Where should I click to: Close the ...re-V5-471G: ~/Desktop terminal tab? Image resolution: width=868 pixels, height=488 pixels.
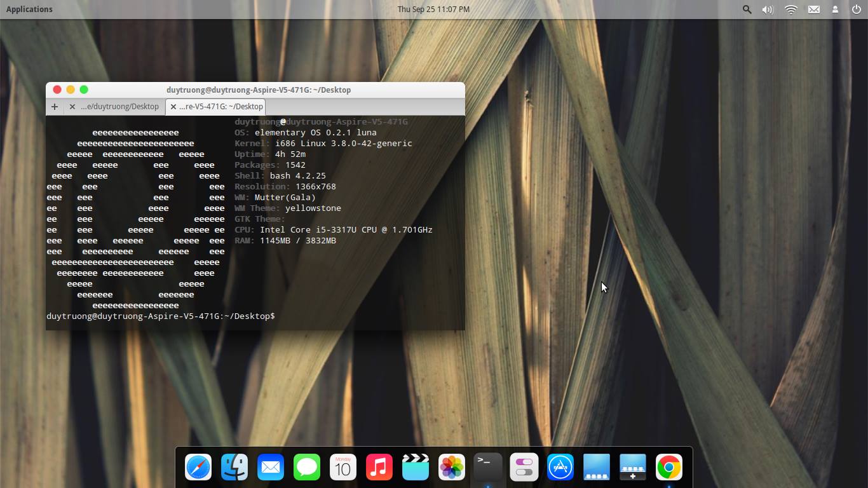(x=173, y=107)
